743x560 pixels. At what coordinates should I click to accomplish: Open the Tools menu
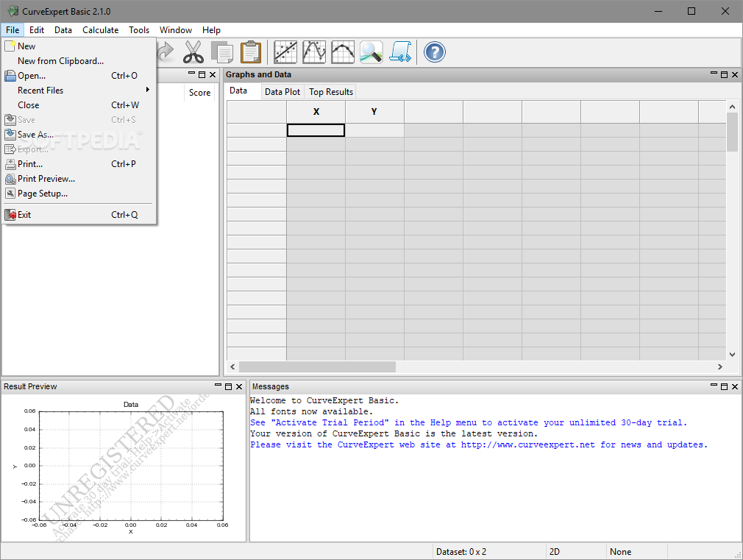click(139, 30)
